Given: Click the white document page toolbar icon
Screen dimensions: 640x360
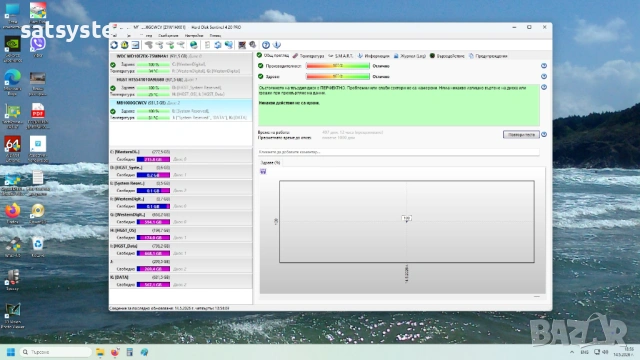Looking at the screenshot, I should [x=207, y=45].
